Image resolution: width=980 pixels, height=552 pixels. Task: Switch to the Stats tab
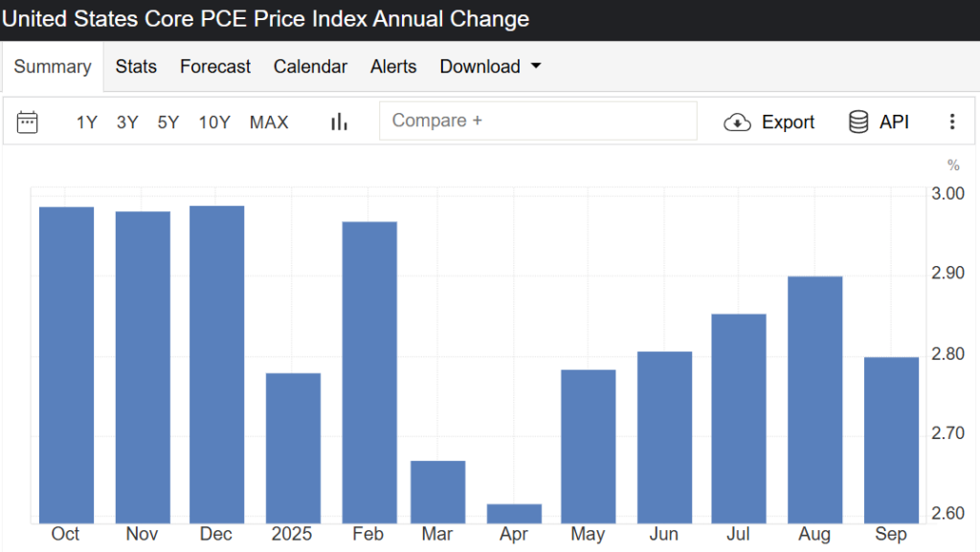point(136,66)
